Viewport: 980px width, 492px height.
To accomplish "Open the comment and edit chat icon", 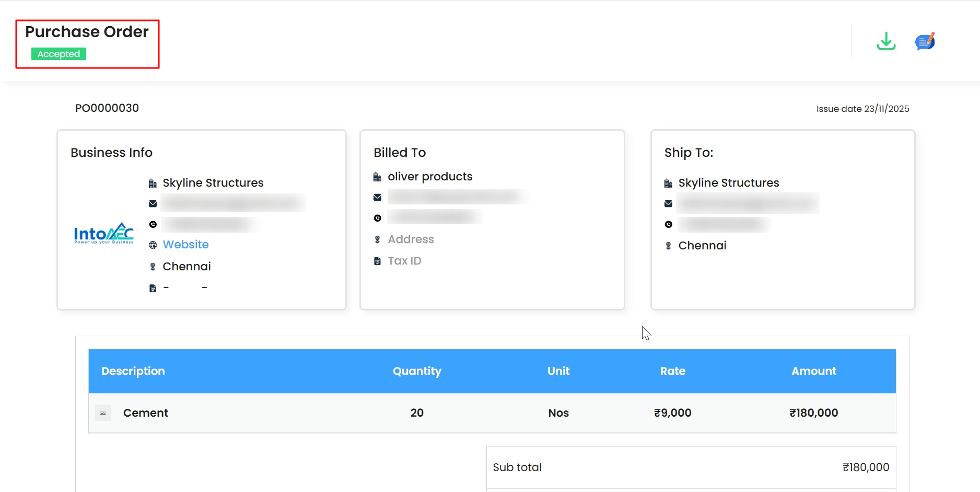I will click(925, 41).
